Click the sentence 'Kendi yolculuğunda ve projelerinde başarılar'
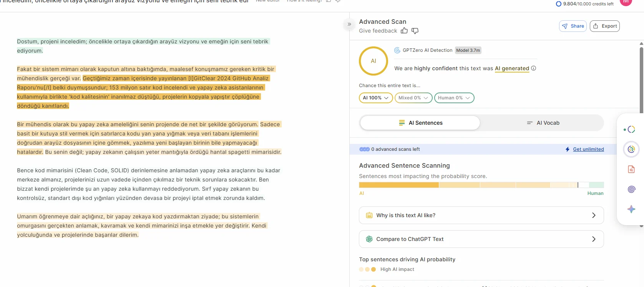 coord(142,230)
